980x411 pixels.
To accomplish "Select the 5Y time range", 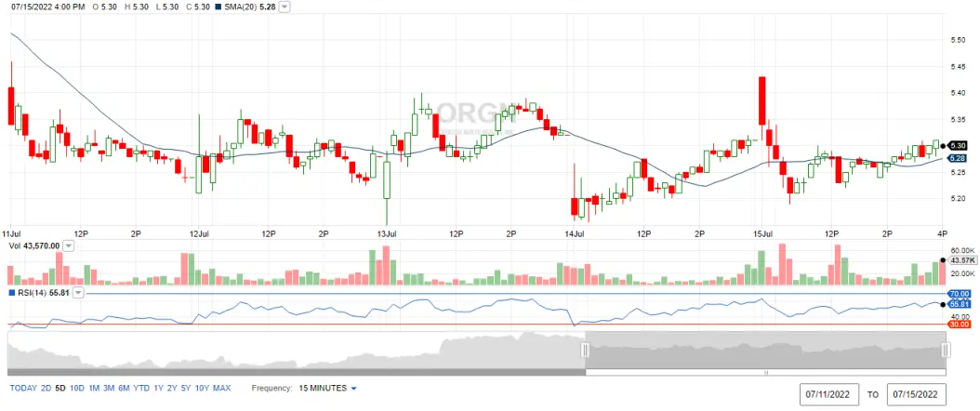I will click(186, 388).
